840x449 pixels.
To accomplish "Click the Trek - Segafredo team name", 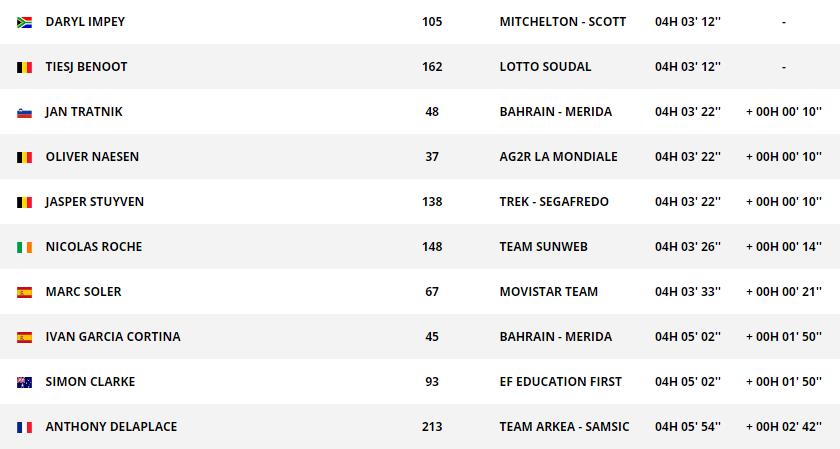I will click(554, 202).
